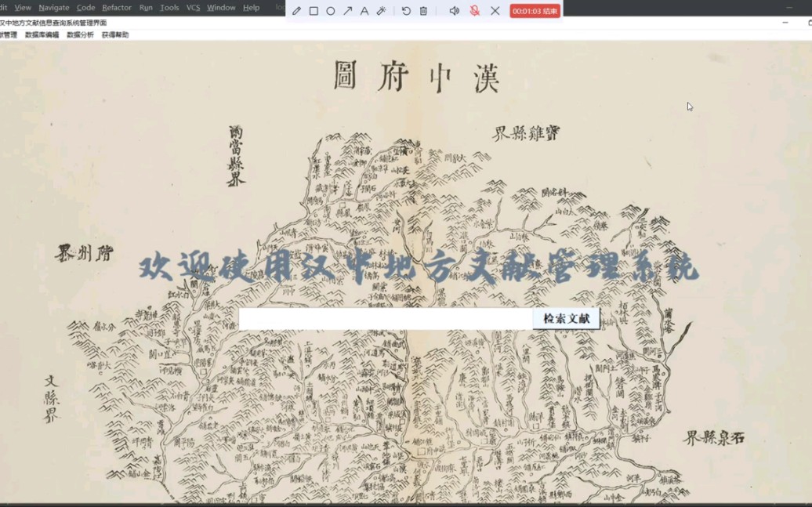
Task: Undo the last annotation
Action: [x=404, y=11]
